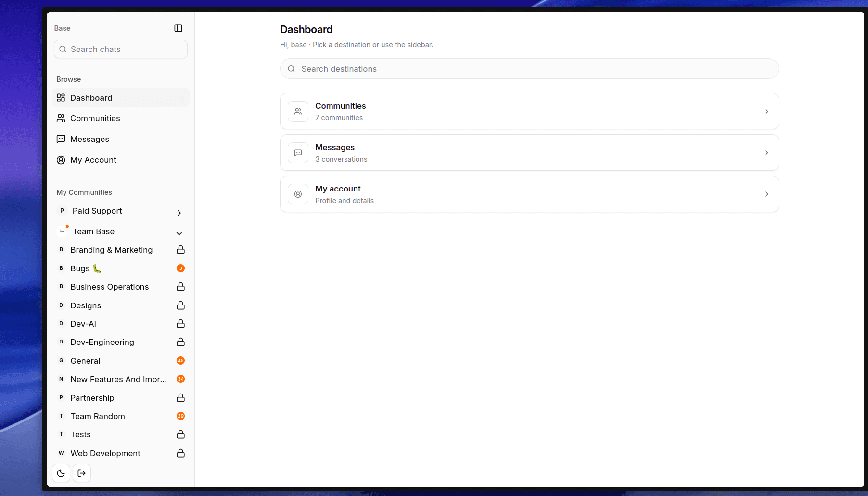Click the lock icon next to Designs
The image size is (868, 496).
(181, 305)
